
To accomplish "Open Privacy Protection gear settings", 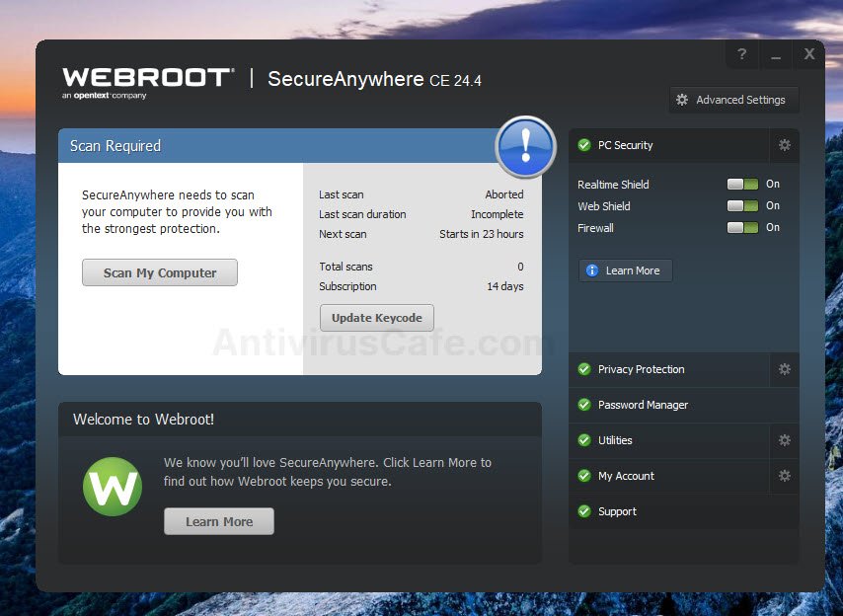I will click(785, 369).
